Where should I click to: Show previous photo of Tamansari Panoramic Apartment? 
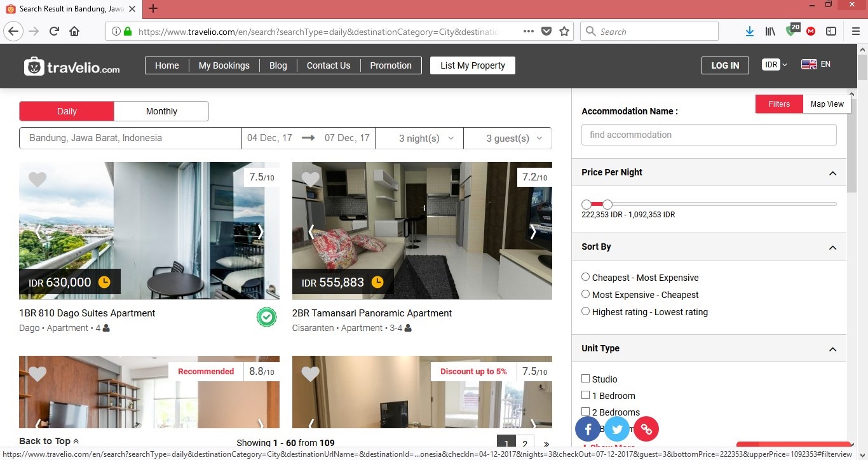pyautogui.click(x=311, y=233)
